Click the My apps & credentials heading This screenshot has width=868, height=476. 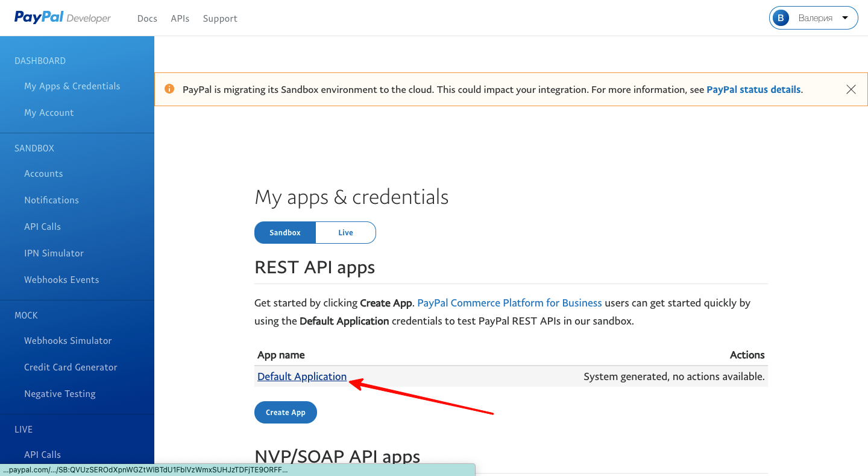351,197
